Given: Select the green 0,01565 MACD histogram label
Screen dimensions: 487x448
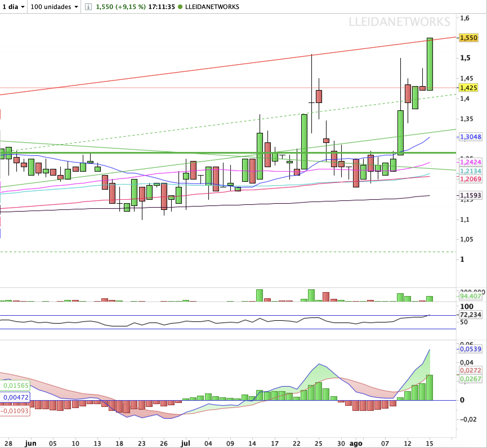Looking at the screenshot, I should point(15,386).
